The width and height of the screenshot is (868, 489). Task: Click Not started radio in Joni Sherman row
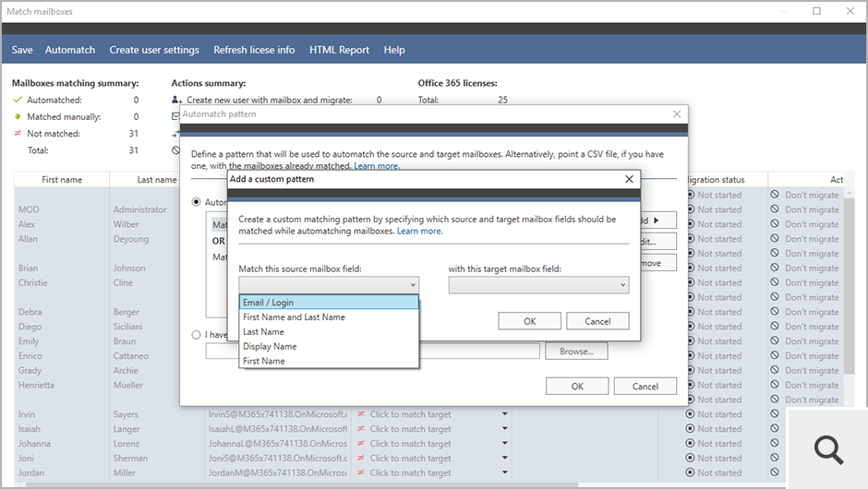point(690,458)
